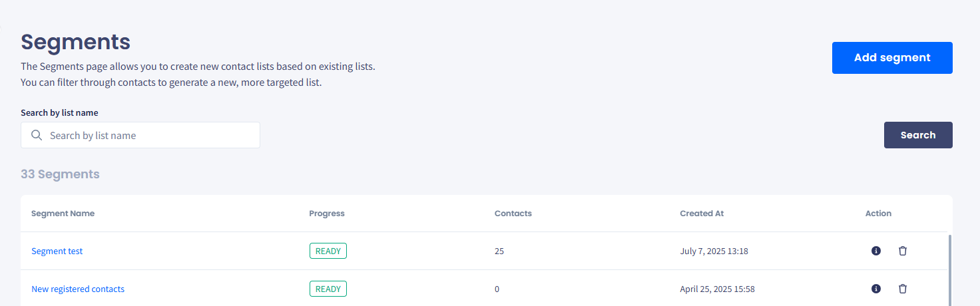The height and width of the screenshot is (306, 980).
Task: Click the Add segment button
Action: [892, 58]
